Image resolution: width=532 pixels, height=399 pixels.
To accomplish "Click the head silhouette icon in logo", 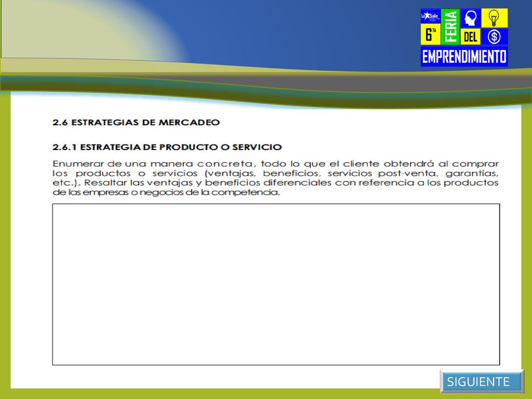I will [470, 18].
